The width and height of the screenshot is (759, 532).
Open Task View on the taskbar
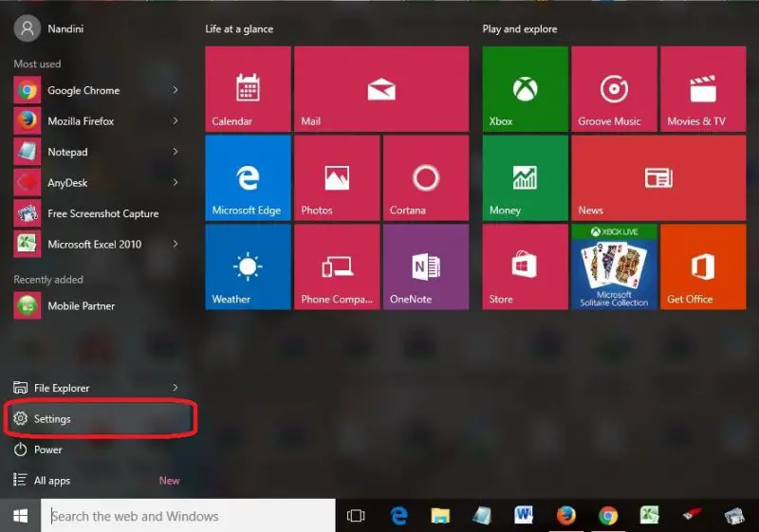(356, 516)
